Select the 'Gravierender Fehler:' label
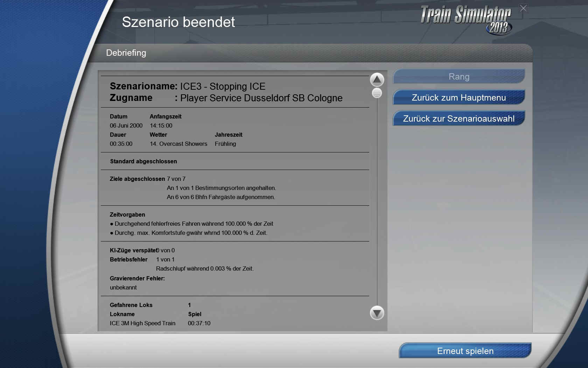The height and width of the screenshot is (368, 588). click(137, 278)
